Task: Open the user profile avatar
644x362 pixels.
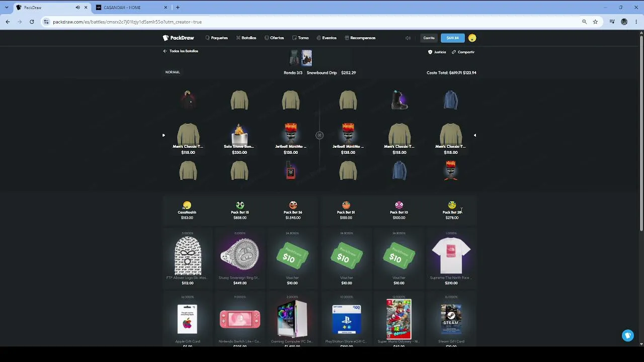Action: (472, 38)
